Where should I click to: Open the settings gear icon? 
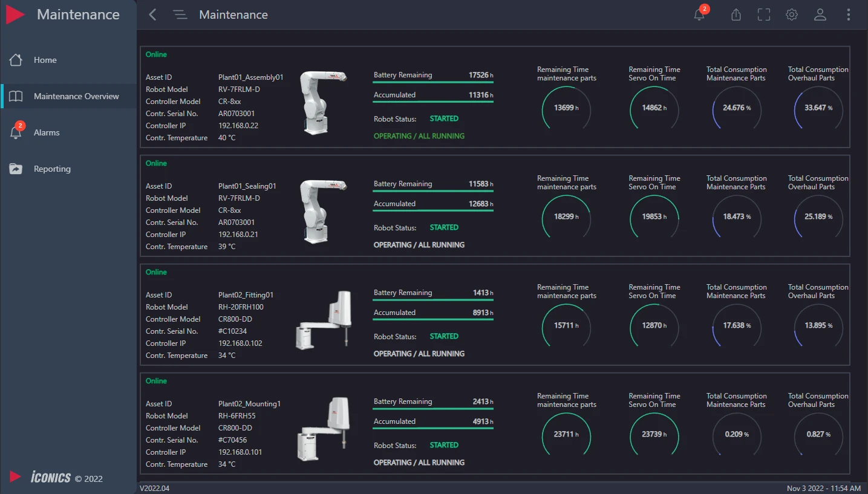[792, 15]
